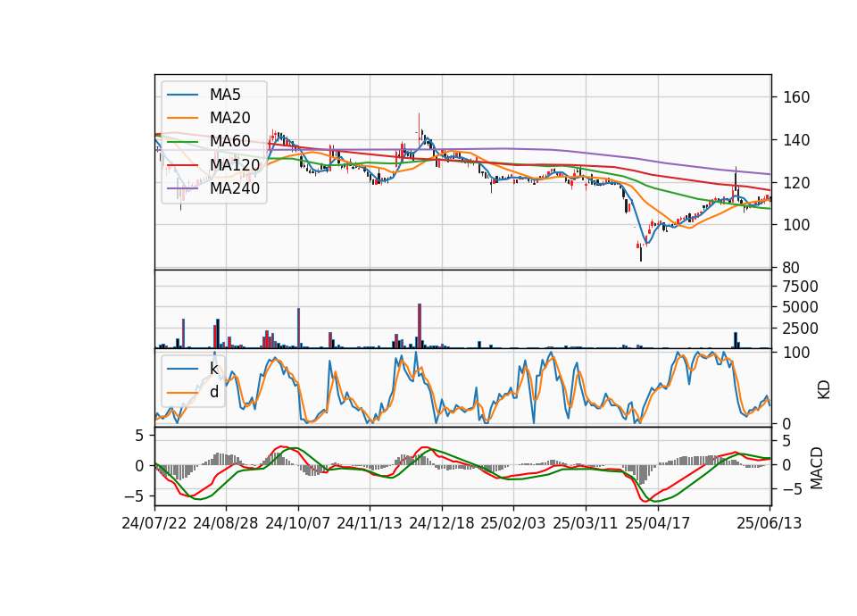Click the MA240 legend label

(x=235, y=188)
